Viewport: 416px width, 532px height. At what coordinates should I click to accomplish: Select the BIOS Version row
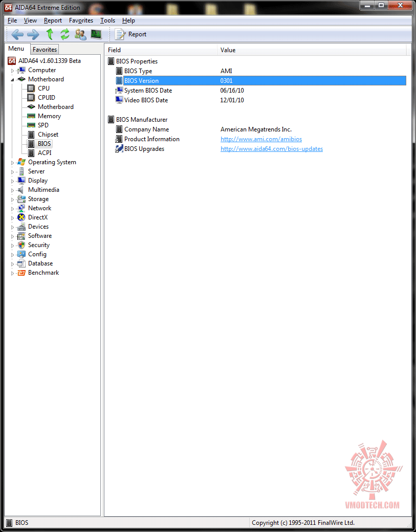click(x=260, y=81)
